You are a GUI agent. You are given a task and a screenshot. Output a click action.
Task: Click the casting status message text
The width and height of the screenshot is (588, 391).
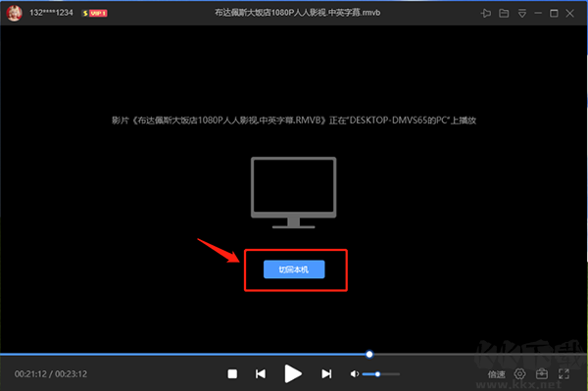pos(294,121)
